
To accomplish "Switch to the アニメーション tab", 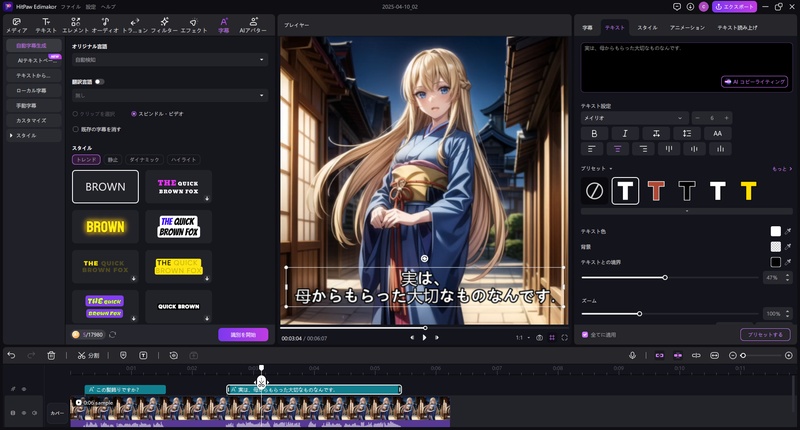I will click(x=687, y=28).
